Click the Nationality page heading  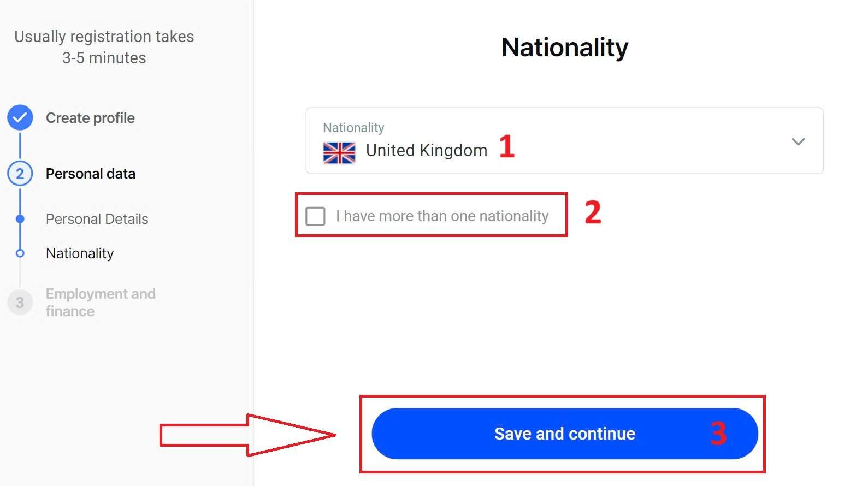(564, 48)
